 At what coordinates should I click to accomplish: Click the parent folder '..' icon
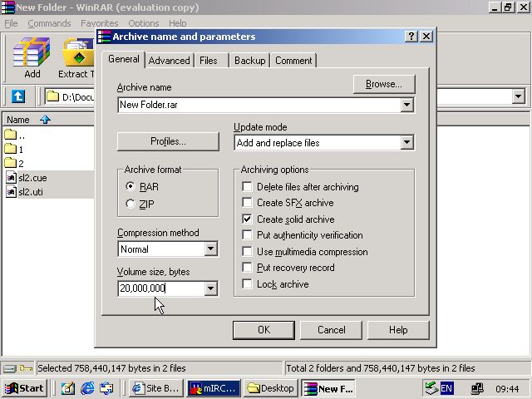11,135
